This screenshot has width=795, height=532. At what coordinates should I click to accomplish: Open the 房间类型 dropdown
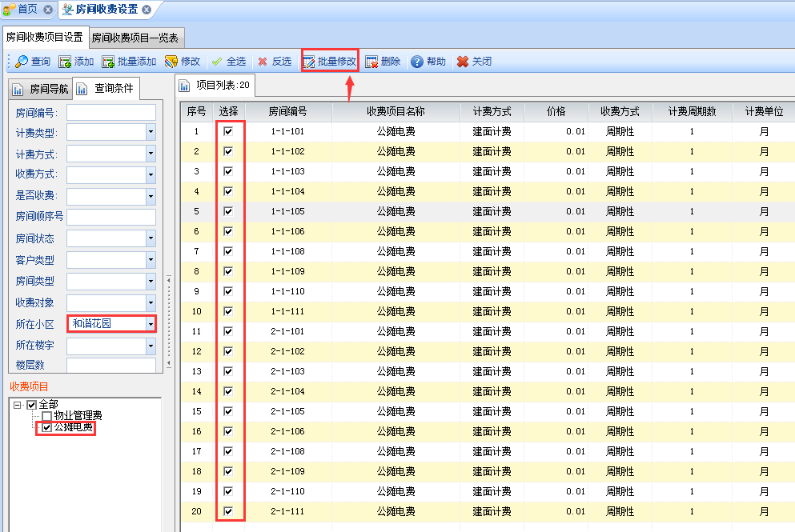click(151, 282)
